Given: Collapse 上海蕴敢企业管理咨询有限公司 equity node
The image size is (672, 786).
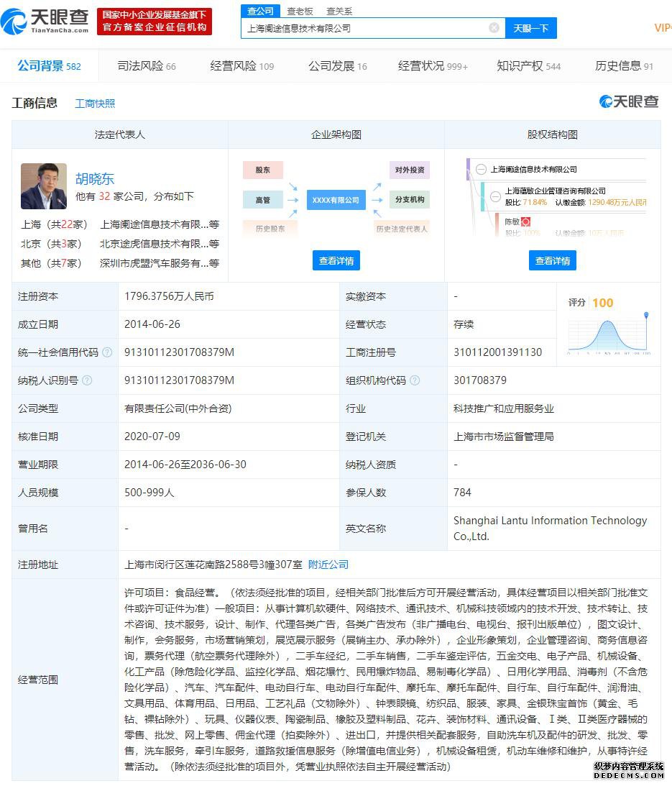Looking at the screenshot, I should pos(496,196).
